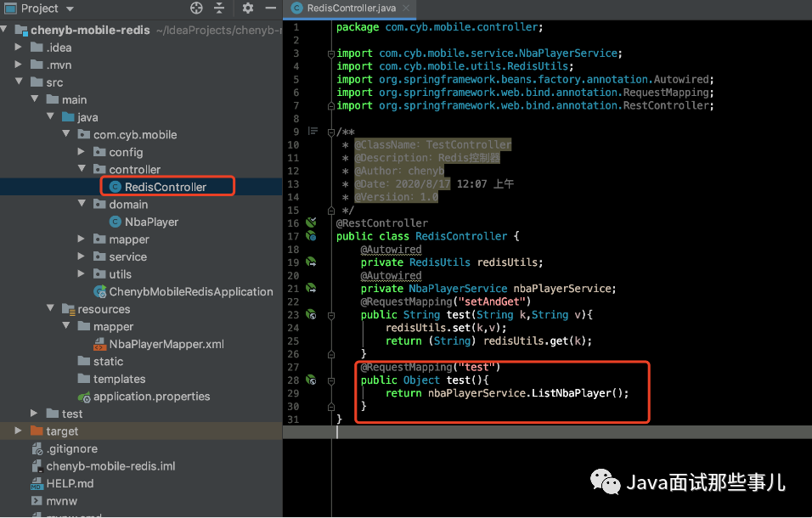Click request mapping gutter icon on line 23
812x518 pixels.
[311, 315]
